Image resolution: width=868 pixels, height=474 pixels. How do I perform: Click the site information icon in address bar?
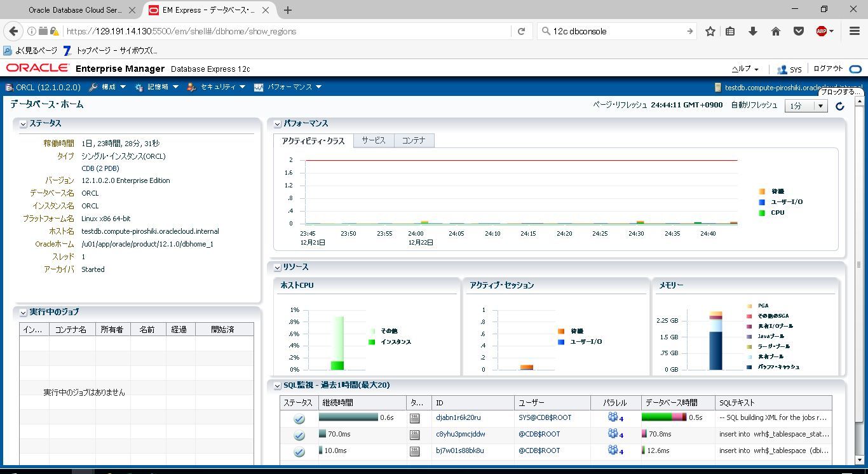point(31,31)
